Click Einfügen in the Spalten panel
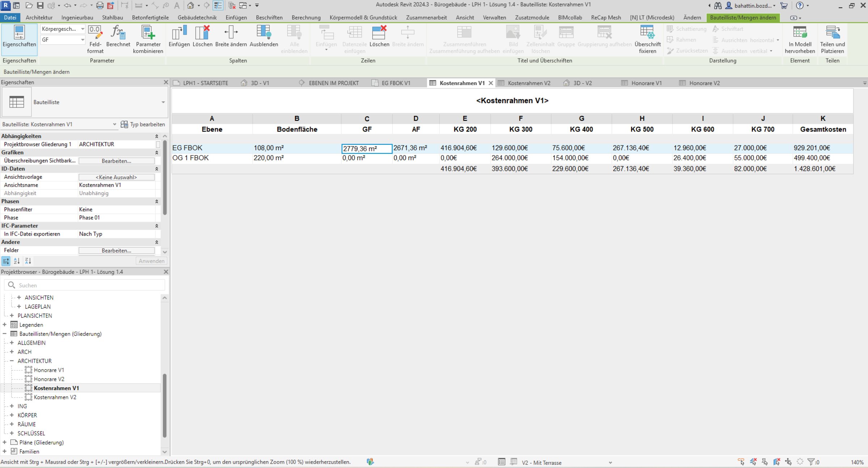This screenshot has width=868, height=468. point(179,36)
